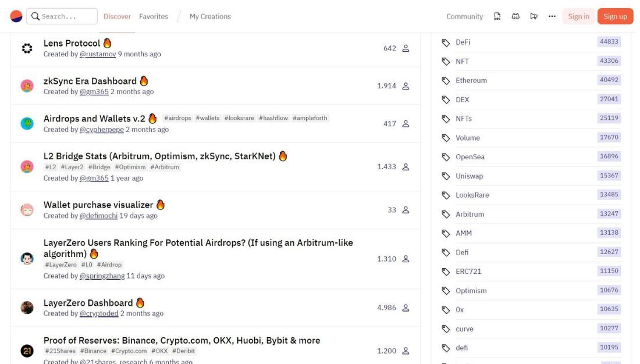This screenshot has width=640, height=364.
Task: Visit @springzhang creator profile
Action: (x=102, y=276)
